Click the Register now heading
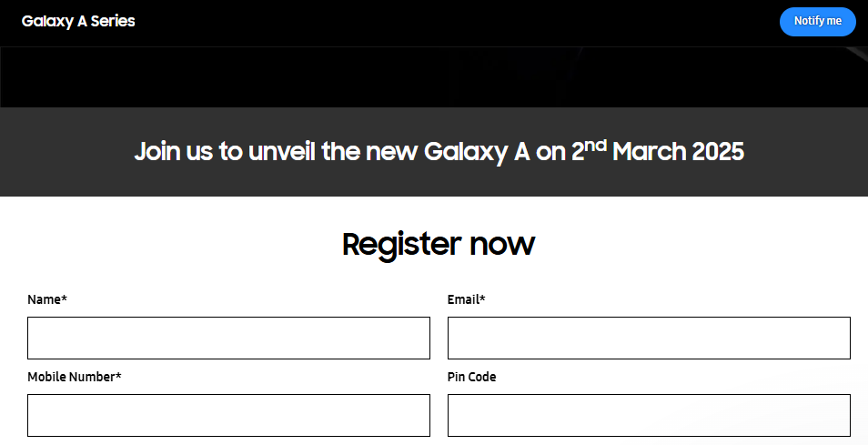Viewport: 868px width, 445px height. tap(439, 244)
